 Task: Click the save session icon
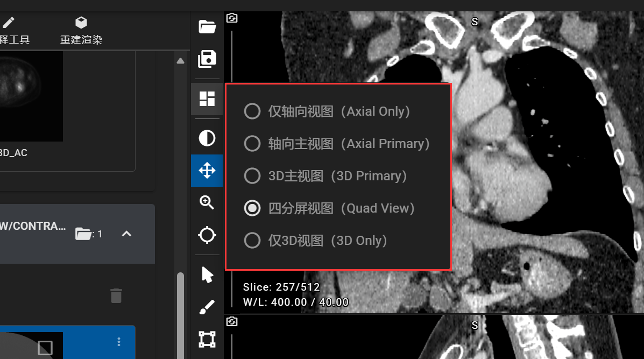207,59
